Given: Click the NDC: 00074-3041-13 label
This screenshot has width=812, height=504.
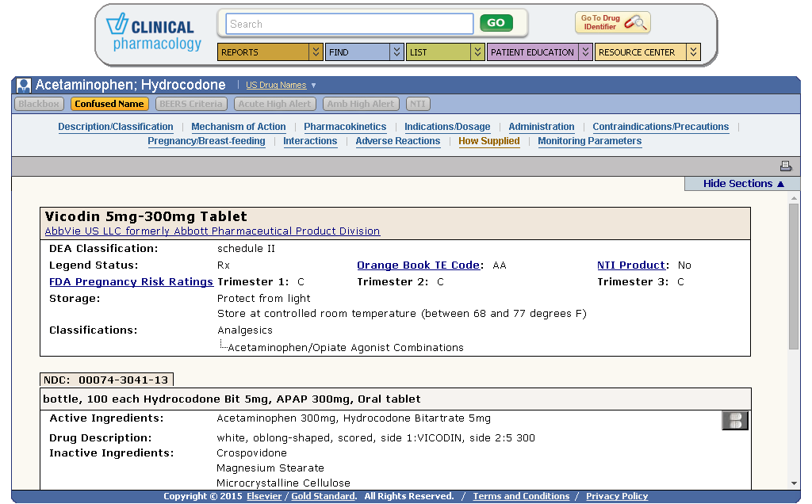Looking at the screenshot, I should click(x=106, y=380).
